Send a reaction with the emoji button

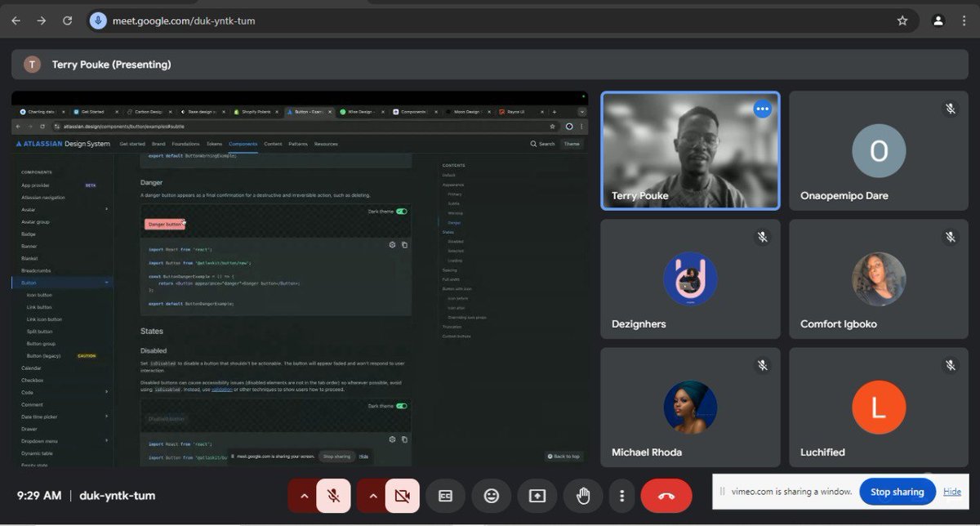click(x=492, y=496)
